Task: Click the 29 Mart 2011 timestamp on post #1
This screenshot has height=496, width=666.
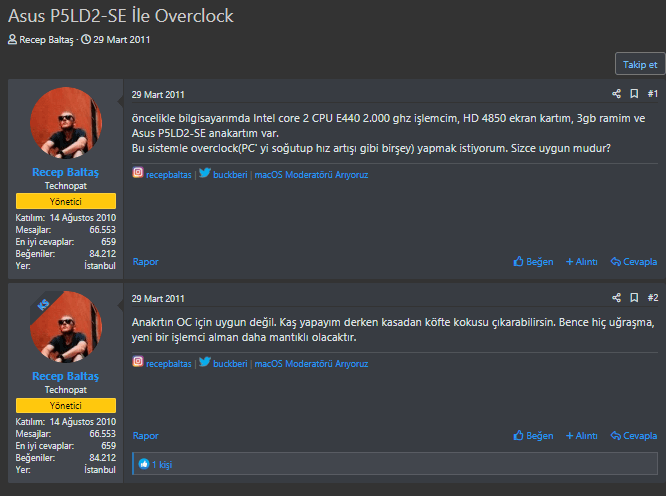Action: [158, 95]
